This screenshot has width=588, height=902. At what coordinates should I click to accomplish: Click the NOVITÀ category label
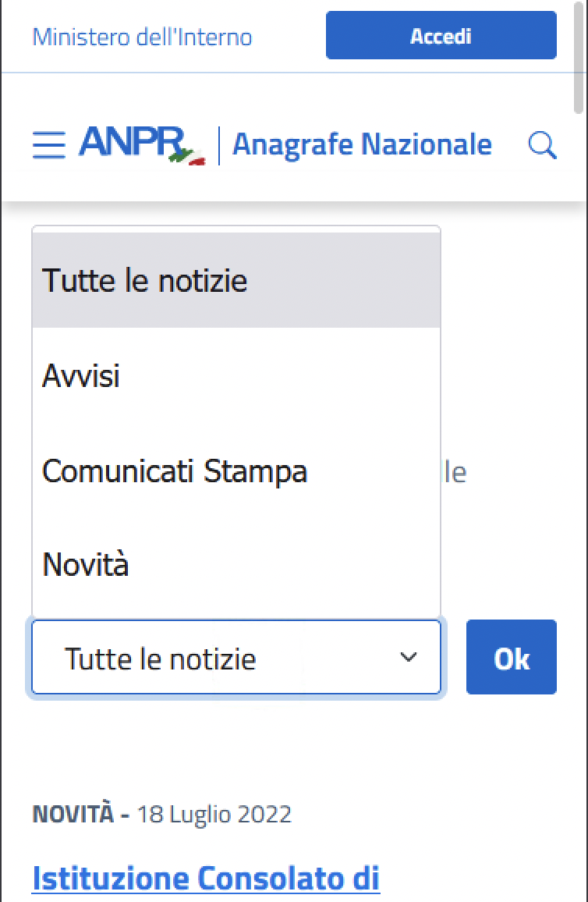click(73, 813)
